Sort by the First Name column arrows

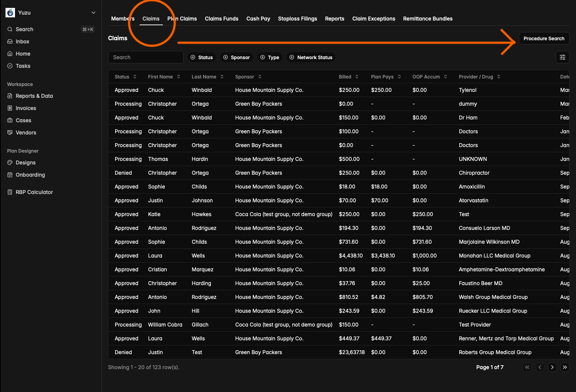179,77
